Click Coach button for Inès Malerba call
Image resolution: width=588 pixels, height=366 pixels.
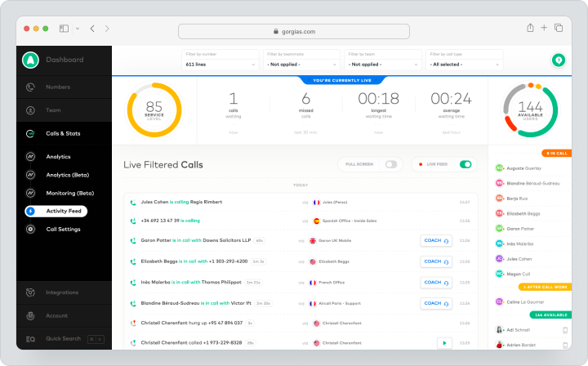(436, 283)
